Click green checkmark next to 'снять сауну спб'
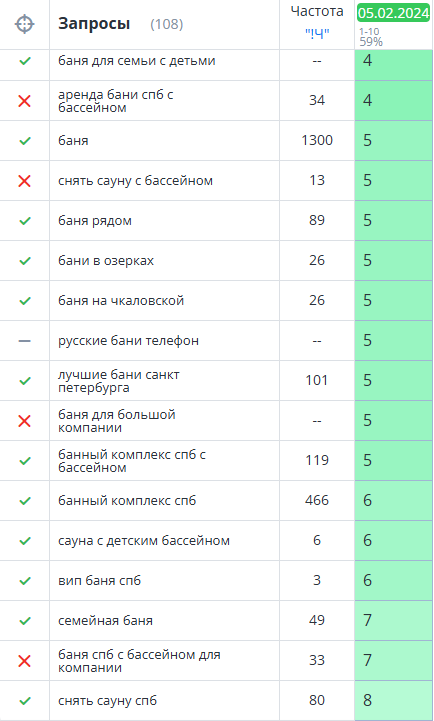The width and height of the screenshot is (434, 721). [x=24, y=701]
